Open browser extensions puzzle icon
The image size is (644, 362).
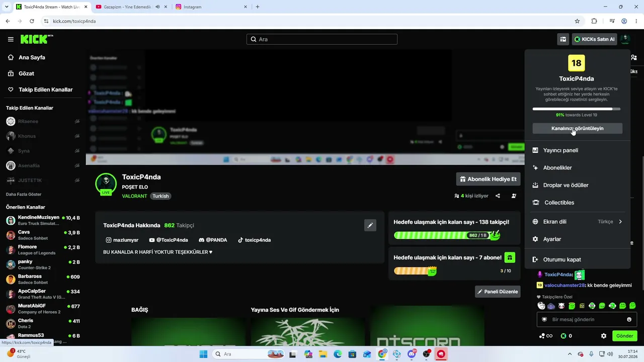point(594,21)
